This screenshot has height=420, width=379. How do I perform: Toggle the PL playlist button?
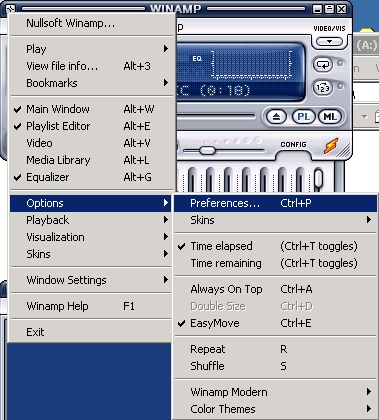coord(303,117)
